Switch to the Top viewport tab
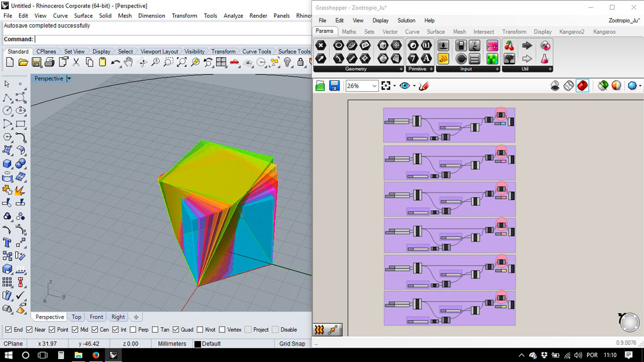The height and width of the screenshot is (362, 644). tap(77, 317)
